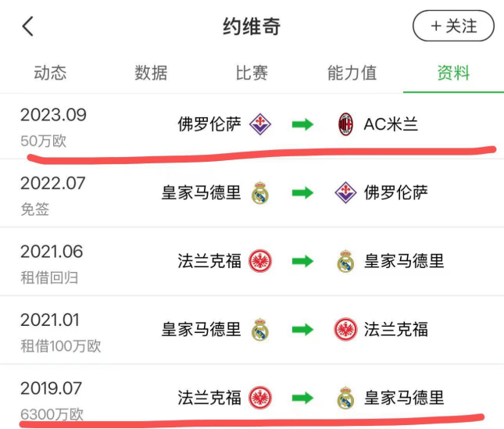Image resolution: width=504 pixels, height=429 pixels.
Task: Click Fiorentina crest in 2023.09 transfer
Action: pos(260,124)
